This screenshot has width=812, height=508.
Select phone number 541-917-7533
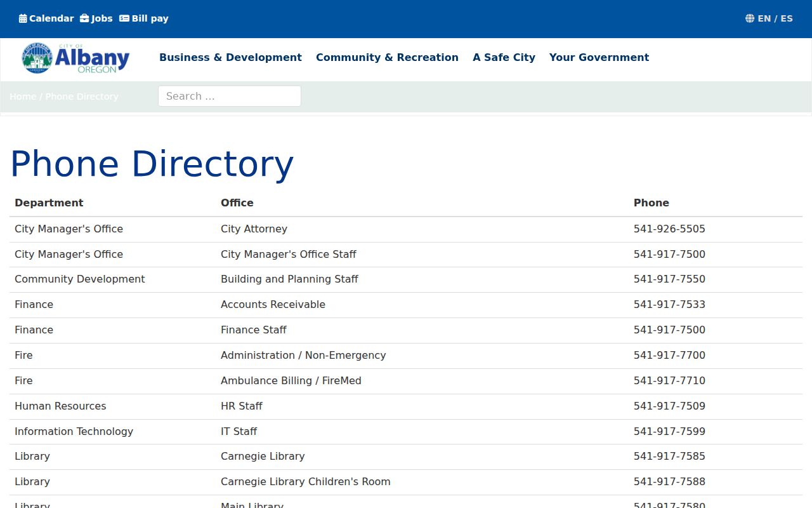669,304
